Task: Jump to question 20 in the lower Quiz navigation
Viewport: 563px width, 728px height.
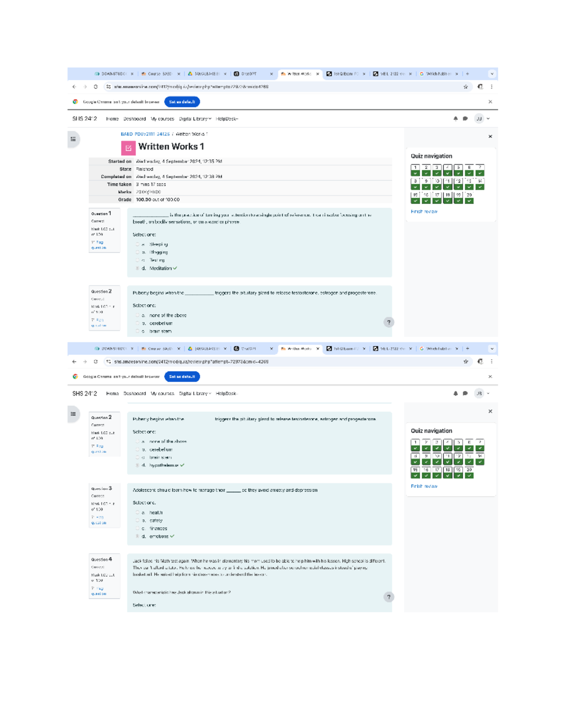Action: [469, 473]
